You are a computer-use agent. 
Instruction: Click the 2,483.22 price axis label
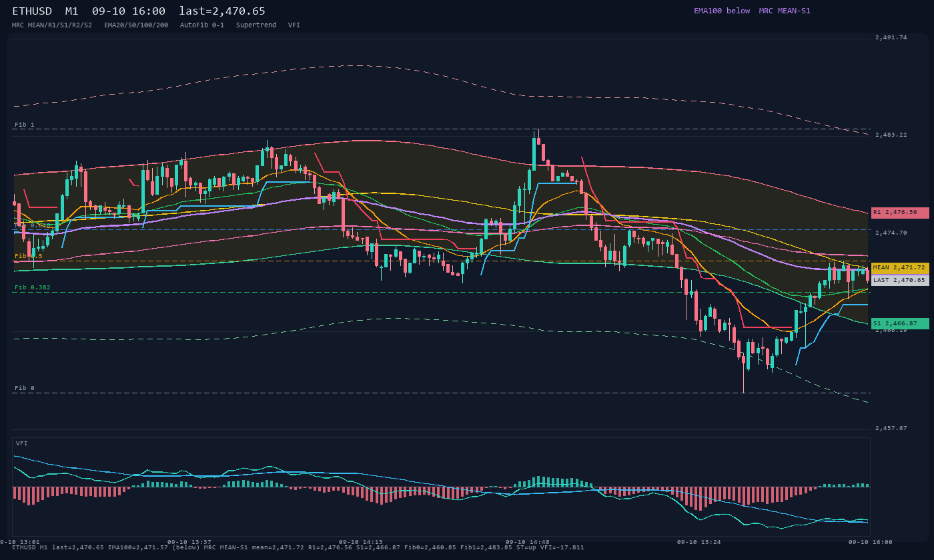[x=891, y=135]
